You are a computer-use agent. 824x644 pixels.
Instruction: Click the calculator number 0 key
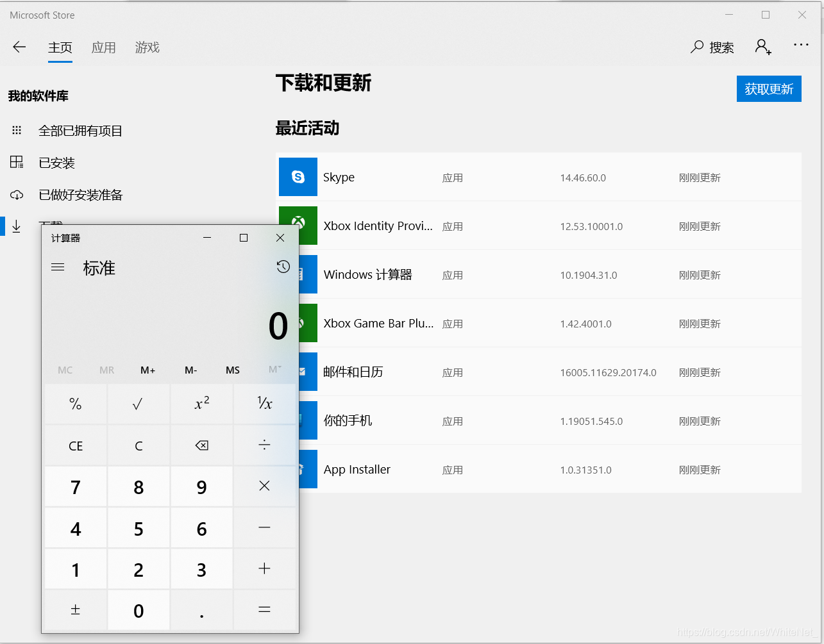139,611
